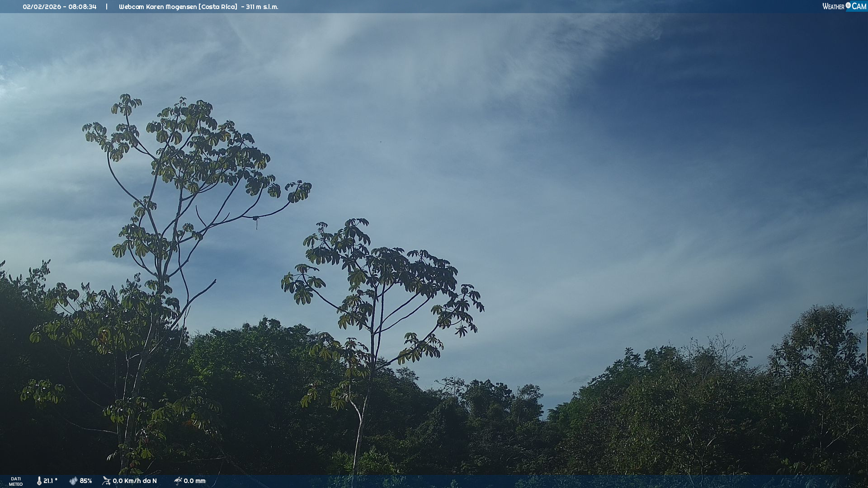
Task: Click the 0.0 Km/h da N wind reading
Action: point(135,481)
